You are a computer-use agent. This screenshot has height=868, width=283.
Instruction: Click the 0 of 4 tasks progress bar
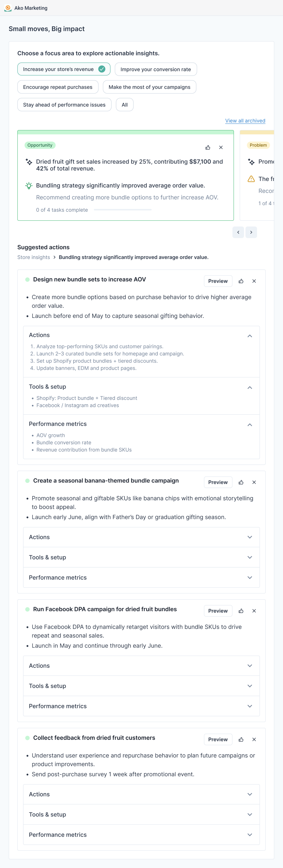pos(123,210)
